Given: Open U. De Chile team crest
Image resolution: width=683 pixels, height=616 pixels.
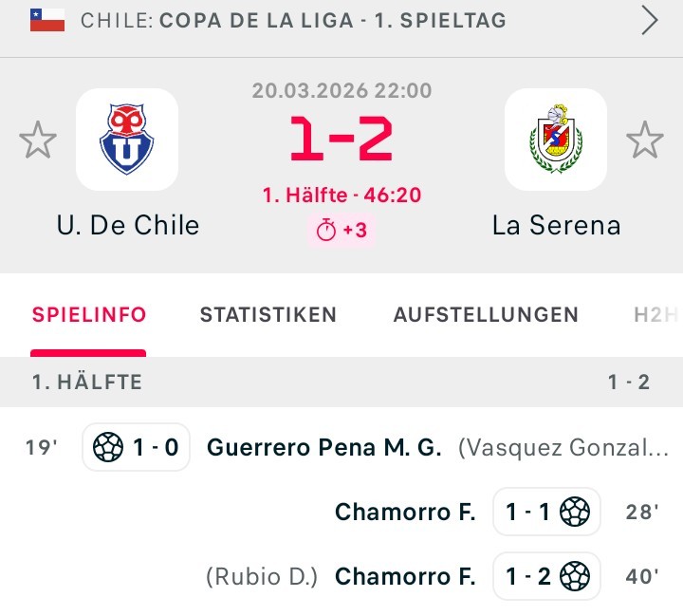Looking at the screenshot, I should tap(127, 140).
